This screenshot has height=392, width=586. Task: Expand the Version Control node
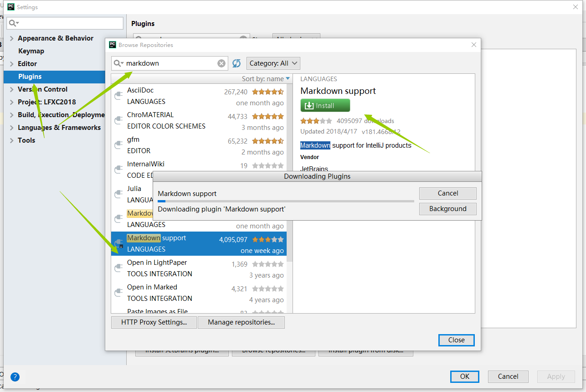(12, 89)
